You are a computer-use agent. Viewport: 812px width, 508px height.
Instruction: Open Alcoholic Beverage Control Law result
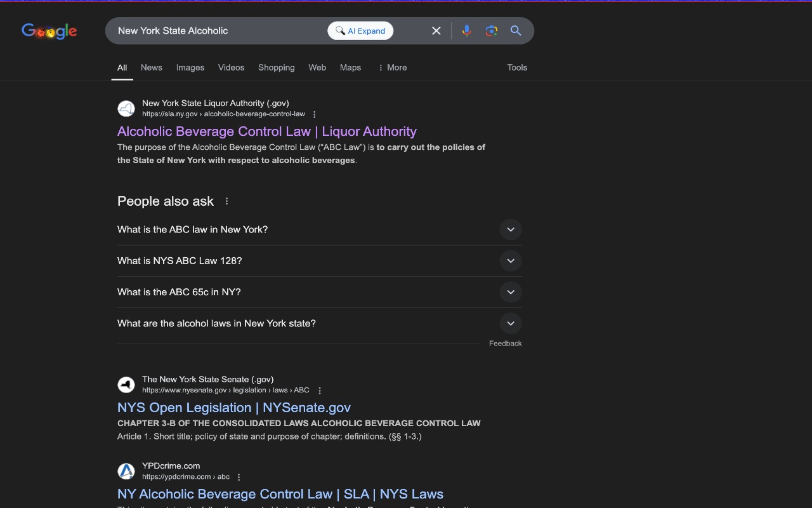click(267, 131)
